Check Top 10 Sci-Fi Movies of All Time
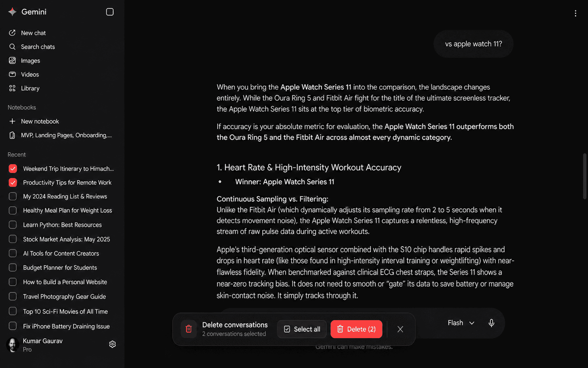 click(x=13, y=311)
